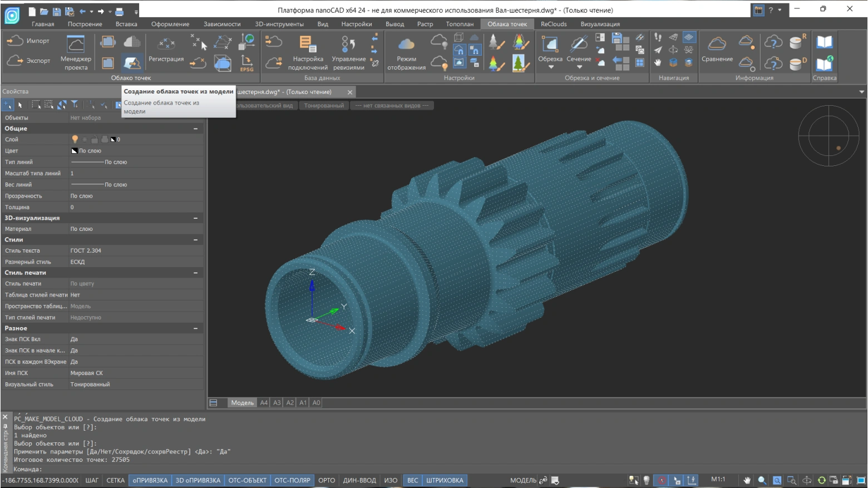Open the ReClouds ribbon tab
The width and height of the screenshot is (868, 488).
[x=553, y=24]
